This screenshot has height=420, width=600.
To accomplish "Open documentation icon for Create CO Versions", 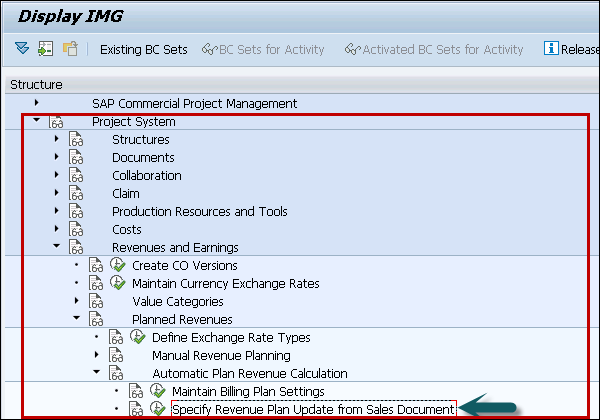I will pyautogui.click(x=96, y=265).
